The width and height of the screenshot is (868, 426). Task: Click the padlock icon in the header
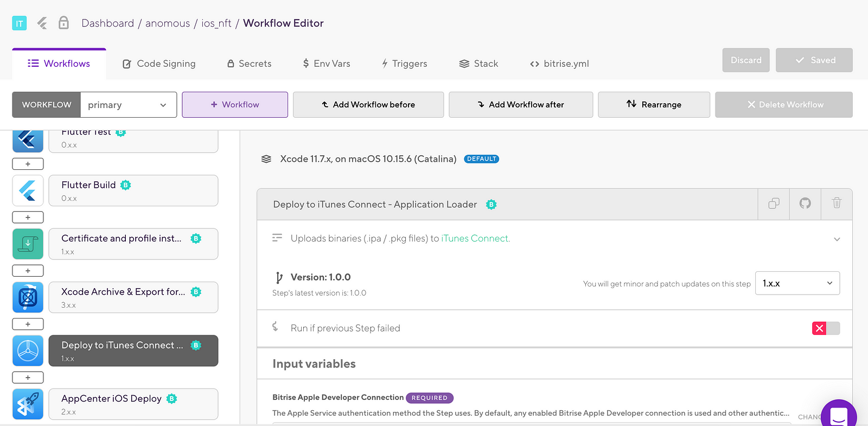pyautogui.click(x=63, y=23)
